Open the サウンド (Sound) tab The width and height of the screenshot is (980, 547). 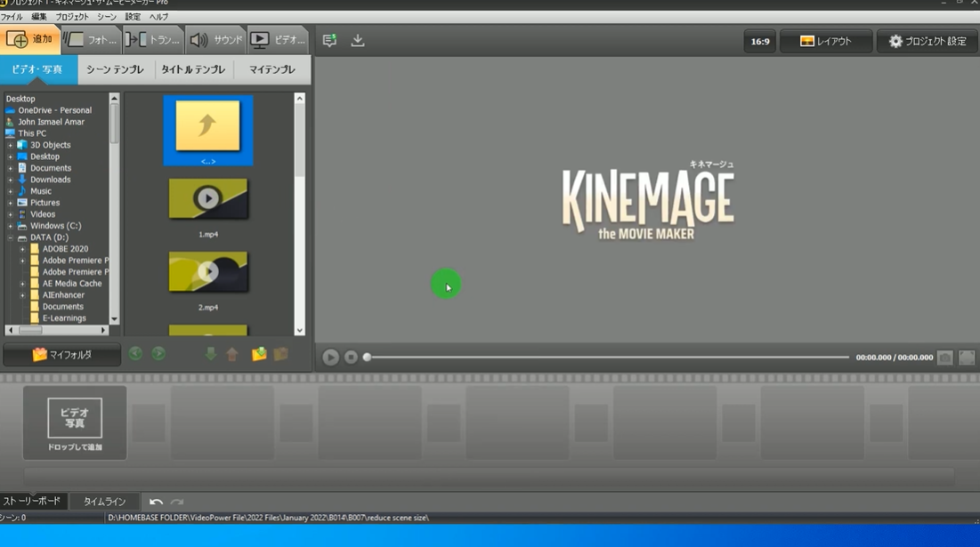[215, 40]
